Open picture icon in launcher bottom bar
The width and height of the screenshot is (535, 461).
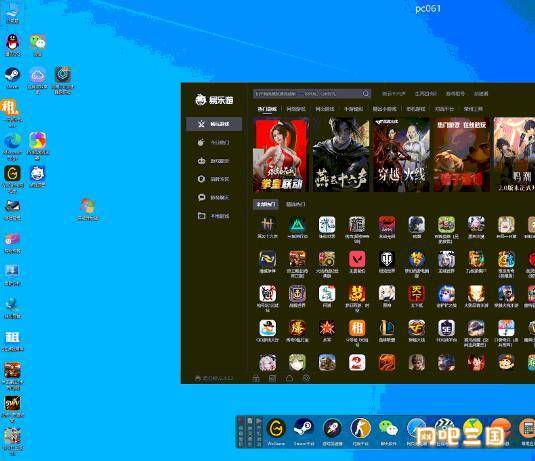tap(273, 378)
